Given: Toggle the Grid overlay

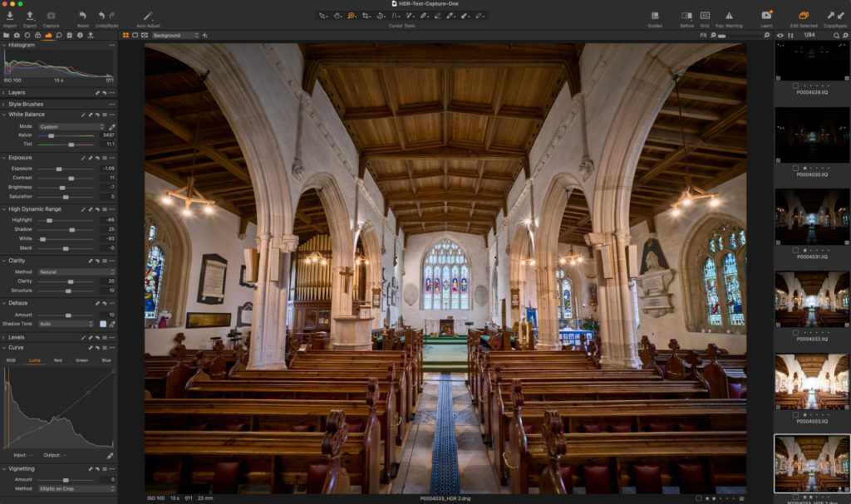Looking at the screenshot, I should pyautogui.click(x=705, y=17).
